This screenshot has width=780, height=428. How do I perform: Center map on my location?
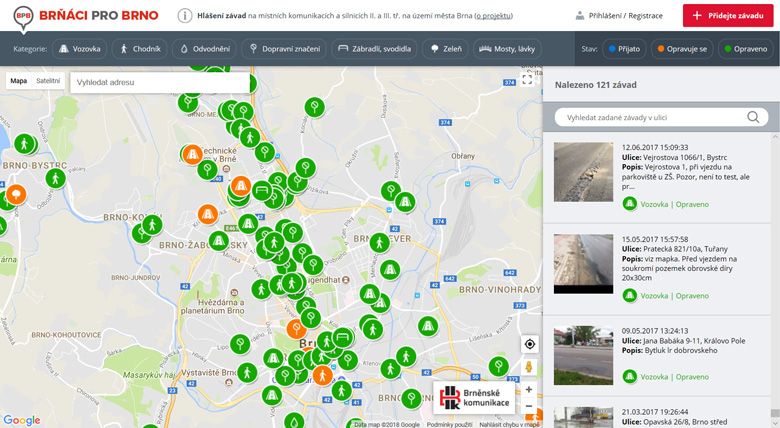click(x=529, y=344)
